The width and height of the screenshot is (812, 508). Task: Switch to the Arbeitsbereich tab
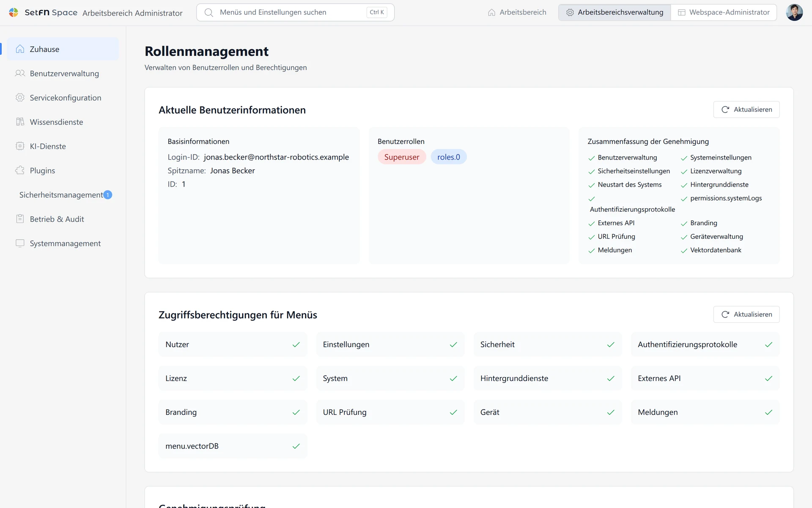(x=517, y=12)
